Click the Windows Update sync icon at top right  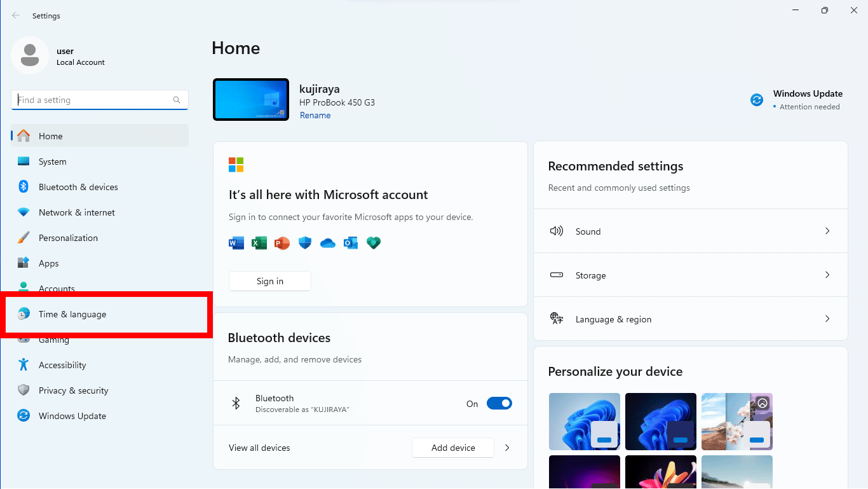pyautogui.click(x=756, y=100)
